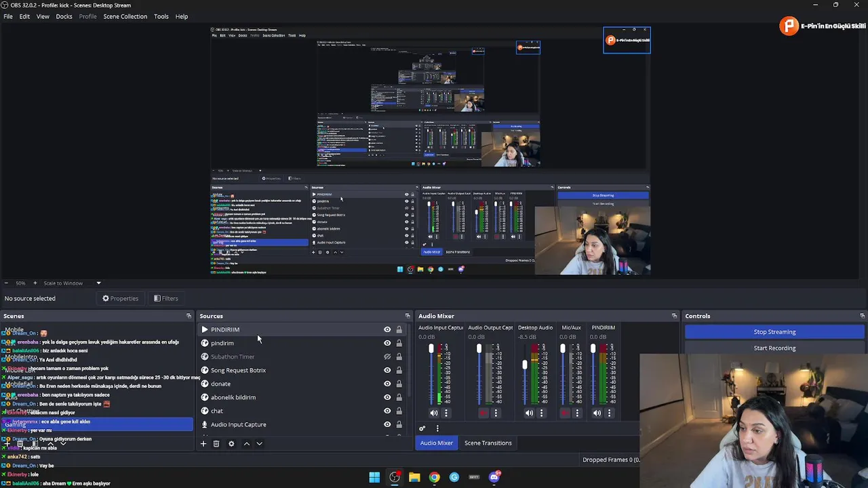Open the Tools menu
Viewport: 868px width, 488px height.
[x=161, y=16]
